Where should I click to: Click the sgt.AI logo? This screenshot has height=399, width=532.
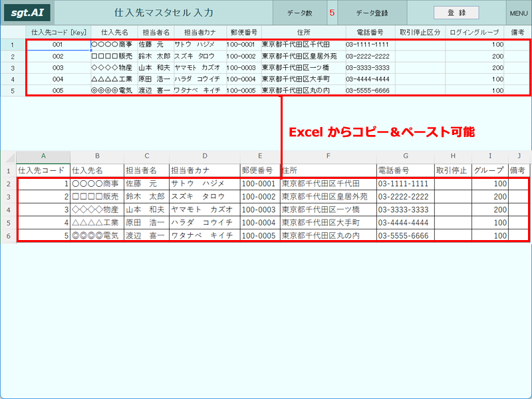27,13
